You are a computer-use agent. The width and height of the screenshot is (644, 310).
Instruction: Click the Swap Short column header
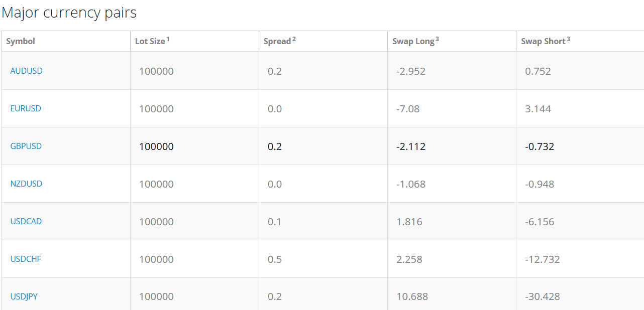543,41
